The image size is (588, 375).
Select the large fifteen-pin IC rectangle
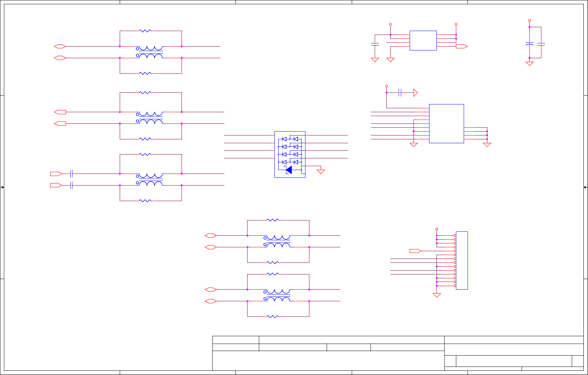click(x=446, y=123)
